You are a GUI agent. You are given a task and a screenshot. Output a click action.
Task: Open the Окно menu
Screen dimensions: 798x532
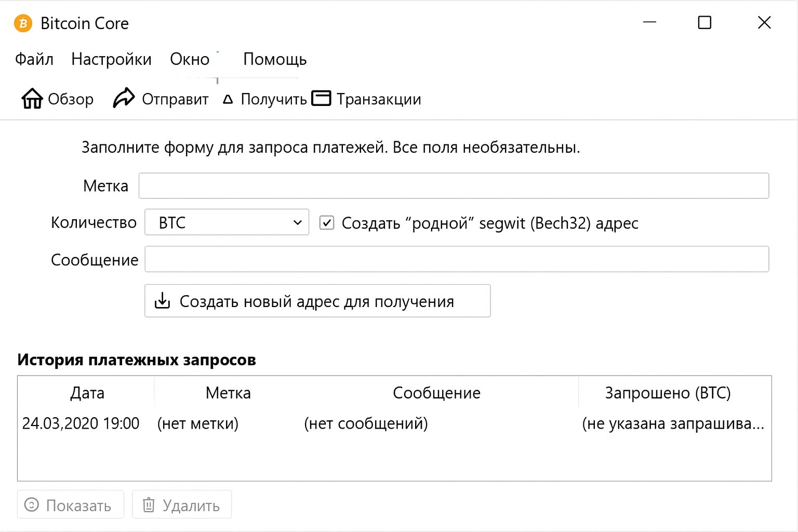point(190,59)
